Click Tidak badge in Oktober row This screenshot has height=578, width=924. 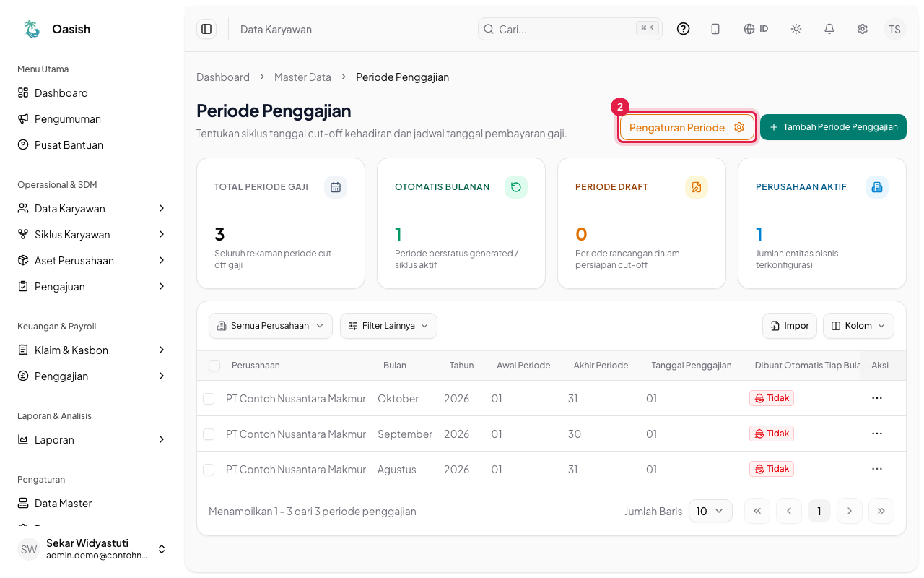772,398
